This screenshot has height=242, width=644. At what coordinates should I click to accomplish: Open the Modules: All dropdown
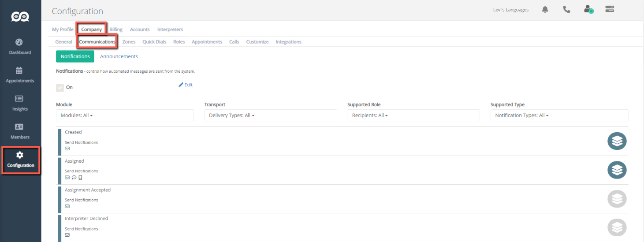coord(125,115)
